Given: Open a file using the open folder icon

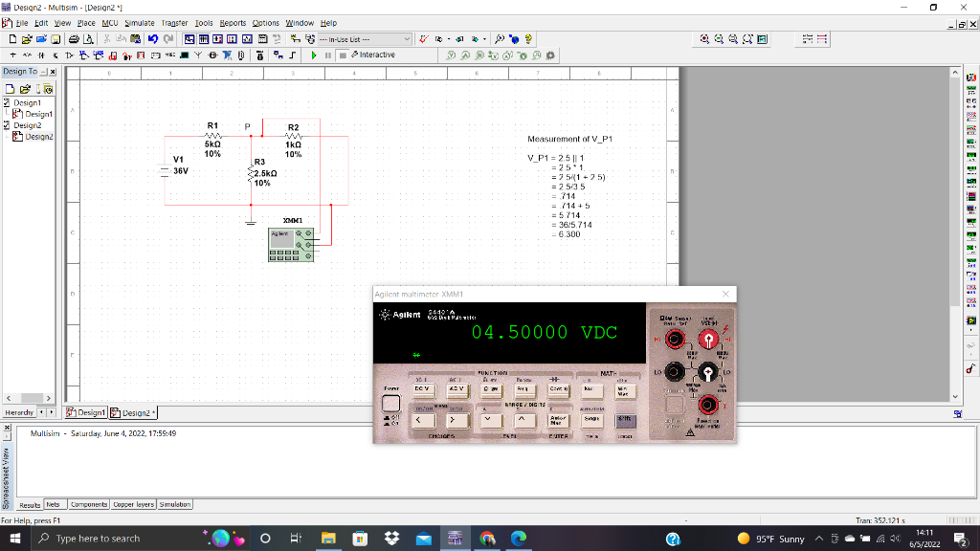Looking at the screenshot, I should [x=27, y=38].
